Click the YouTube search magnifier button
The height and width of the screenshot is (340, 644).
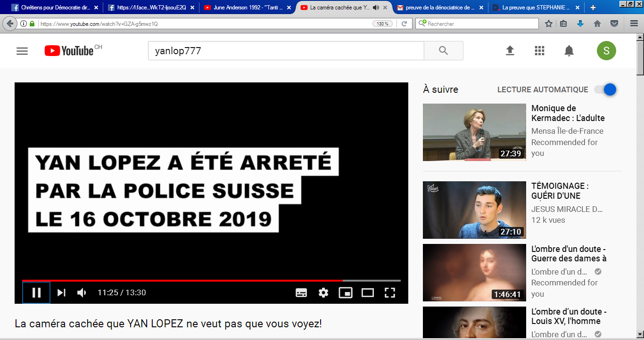point(443,51)
